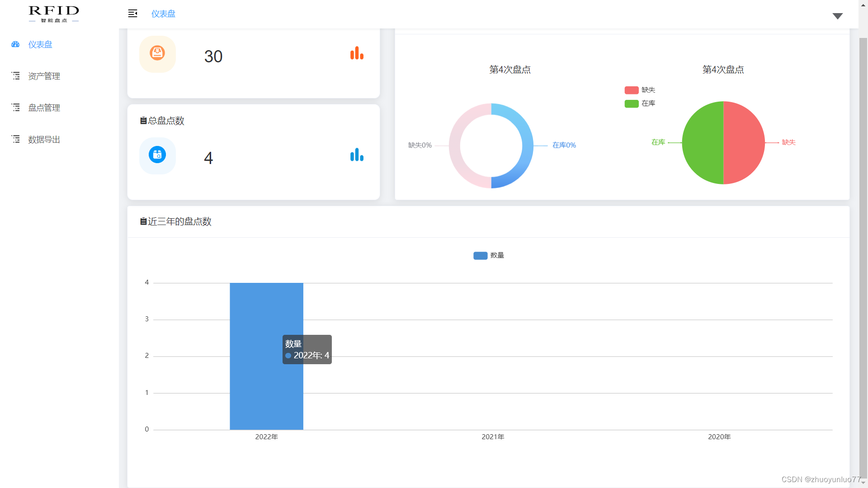Screen dimensions: 868x488
Task: Toggle the 在库 legend in pie chart
Action: pos(639,103)
